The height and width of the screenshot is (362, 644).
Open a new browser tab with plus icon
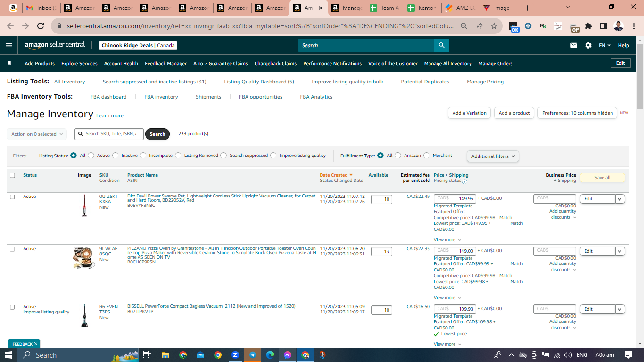(x=528, y=8)
